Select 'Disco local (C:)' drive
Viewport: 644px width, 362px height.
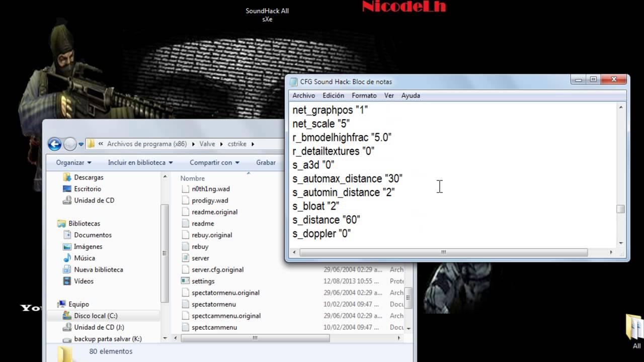pyautogui.click(x=96, y=316)
